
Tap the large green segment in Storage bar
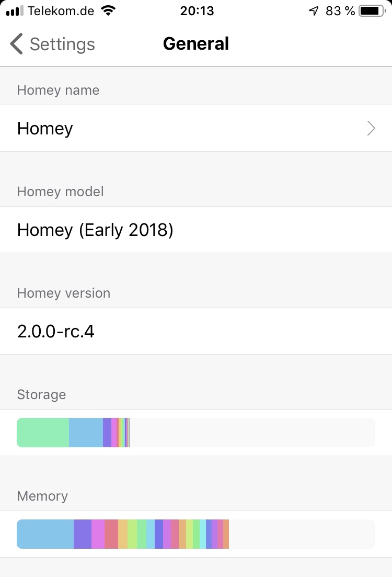43,433
